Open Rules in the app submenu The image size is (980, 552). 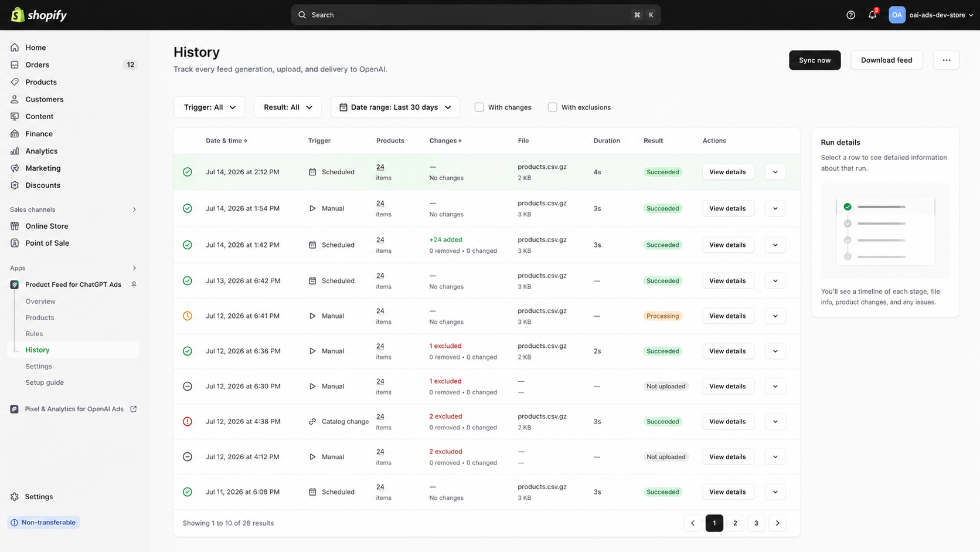(x=34, y=334)
